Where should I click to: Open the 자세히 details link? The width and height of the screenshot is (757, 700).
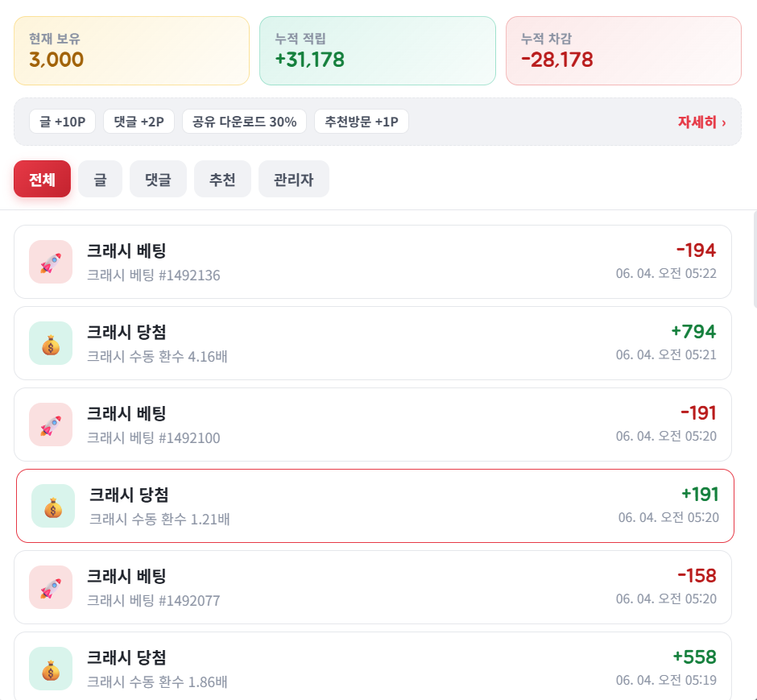(701, 122)
